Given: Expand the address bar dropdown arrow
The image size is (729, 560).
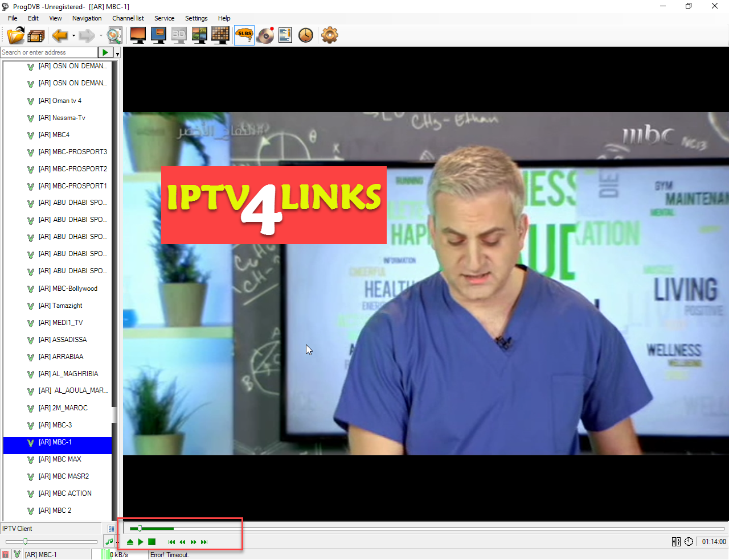Looking at the screenshot, I should (x=117, y=53).
